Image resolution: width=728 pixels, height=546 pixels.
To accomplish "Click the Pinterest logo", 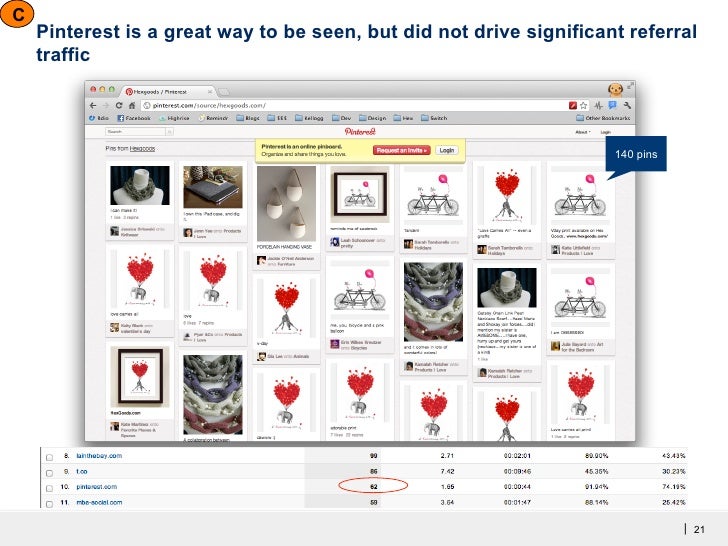I will click(360, 132).
